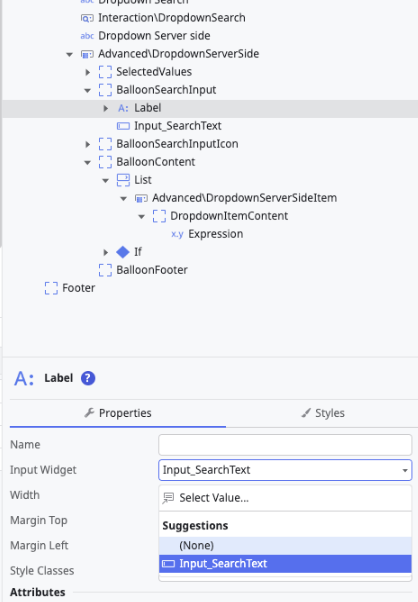Viewport: 418px width, 602px height.
Task: Click the List widget icon
Action: click(123, 180)
